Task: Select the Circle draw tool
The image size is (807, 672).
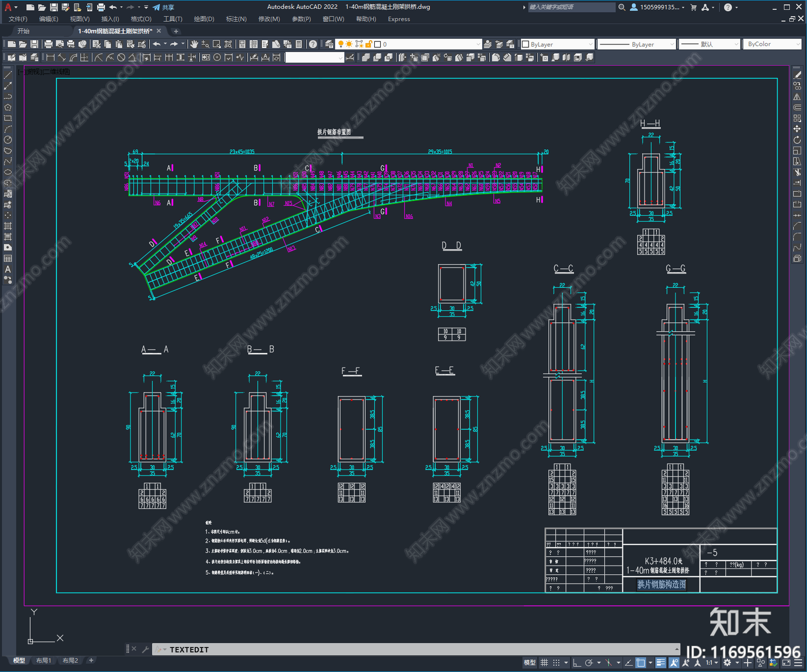Action: pos(8,140)
